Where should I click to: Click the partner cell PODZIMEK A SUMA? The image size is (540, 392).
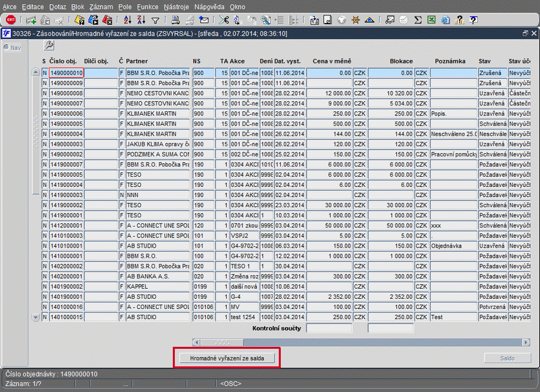[158, 155]
